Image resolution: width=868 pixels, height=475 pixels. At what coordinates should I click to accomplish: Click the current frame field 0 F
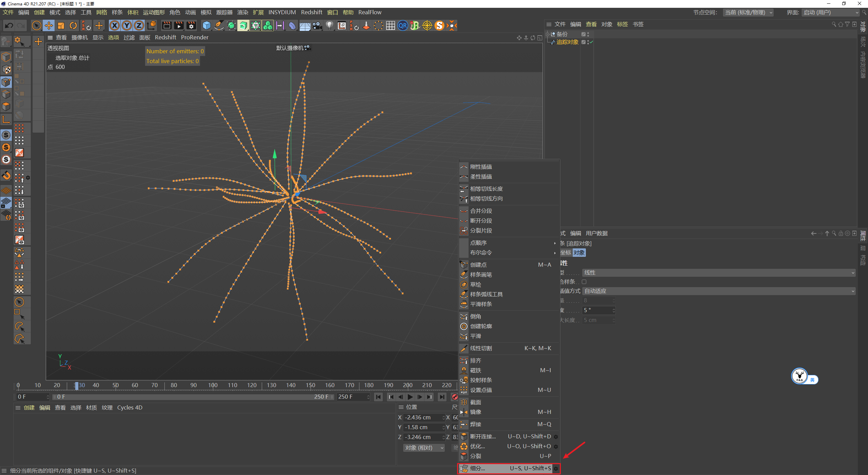(33, 397)
